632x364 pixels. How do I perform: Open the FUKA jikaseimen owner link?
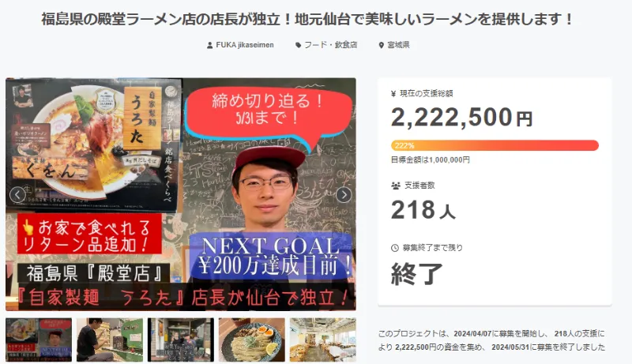click(x=245, y=45)
